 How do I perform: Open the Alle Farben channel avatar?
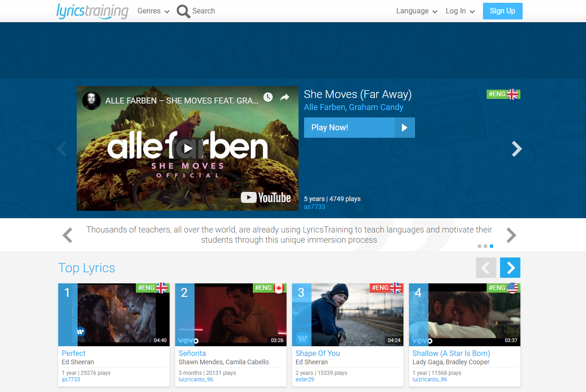pyautogui.click(x=92, y=100)
